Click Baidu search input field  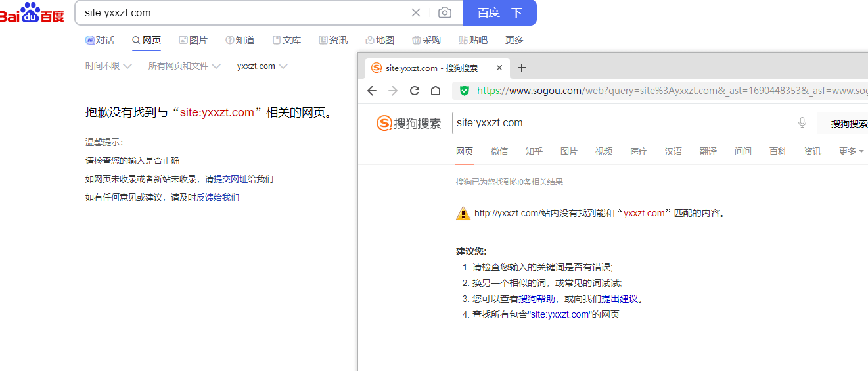point(243,12)
